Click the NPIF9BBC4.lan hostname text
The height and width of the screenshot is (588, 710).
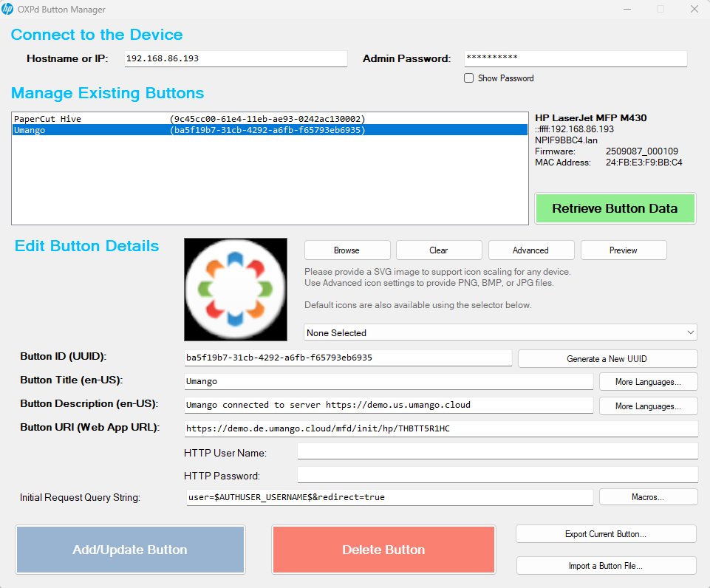pyautogui.click(x=566, y=140)
